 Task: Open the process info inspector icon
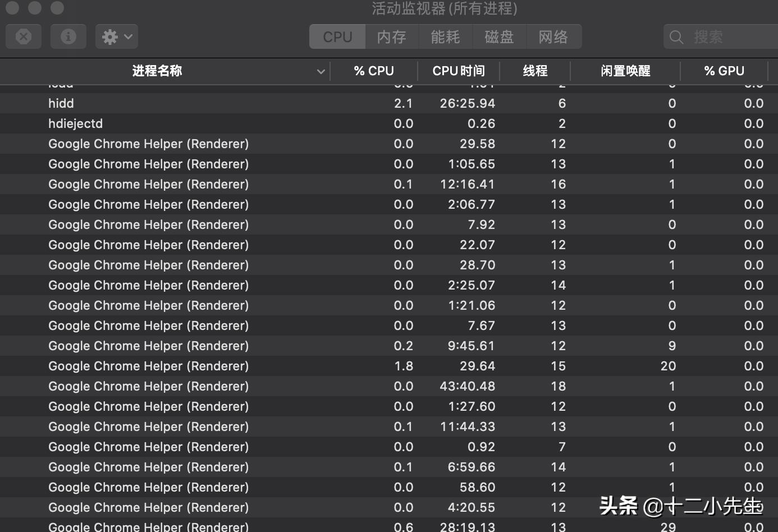click(68, 37)
